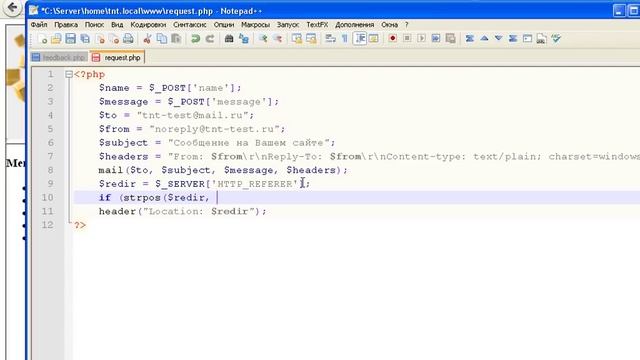
Task: Open the Replace dialog icon
Action: 244,39
